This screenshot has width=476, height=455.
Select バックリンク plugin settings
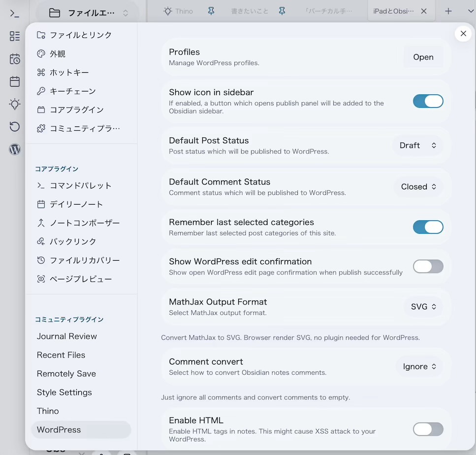tap(81, 242)
